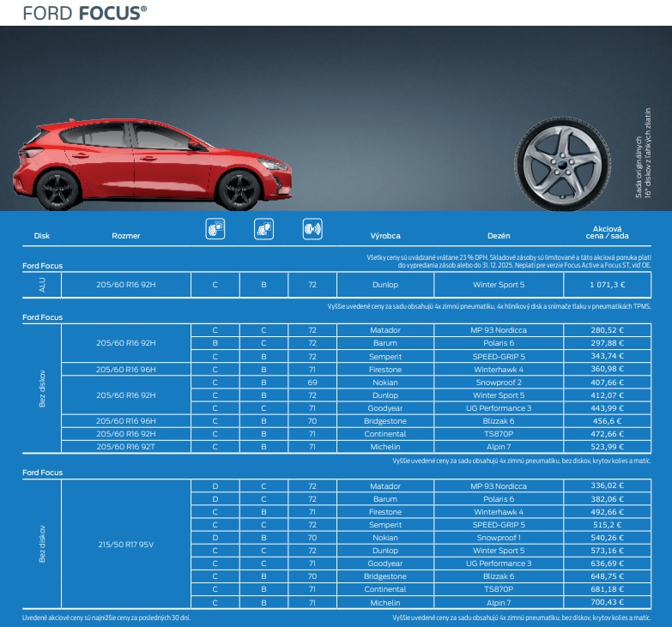
Task: Click the FORD FOCUS page title
Action: click(84, 13)
